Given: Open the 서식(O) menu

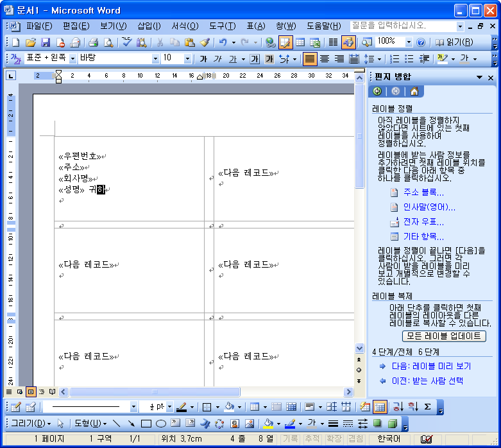Looking at the screenshot, I should [185, 26].
